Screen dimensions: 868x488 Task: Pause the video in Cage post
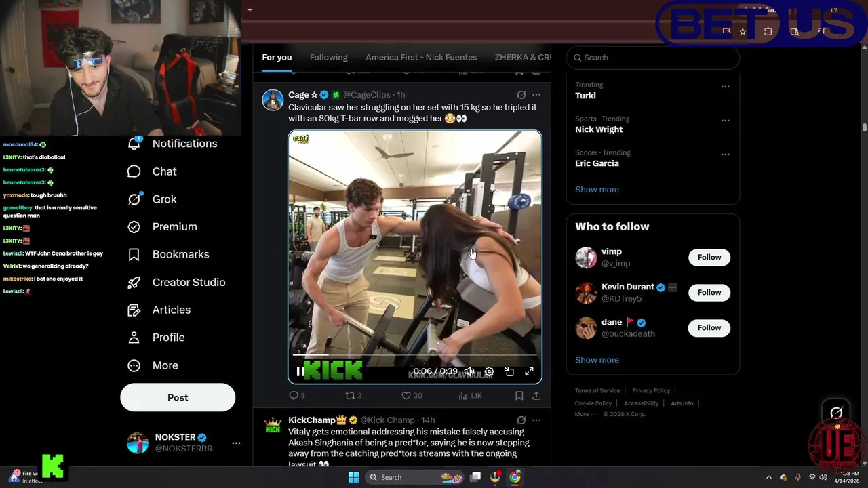click(x=300, y=371)
